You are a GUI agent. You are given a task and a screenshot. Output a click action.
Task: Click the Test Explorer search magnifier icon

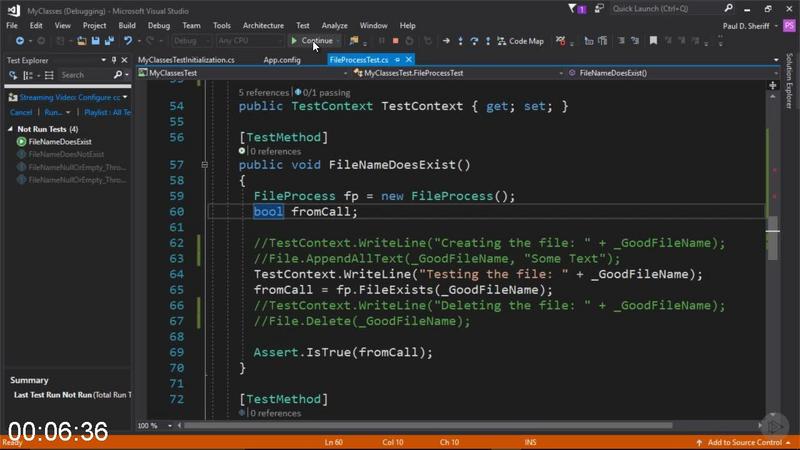click(118, 75)
